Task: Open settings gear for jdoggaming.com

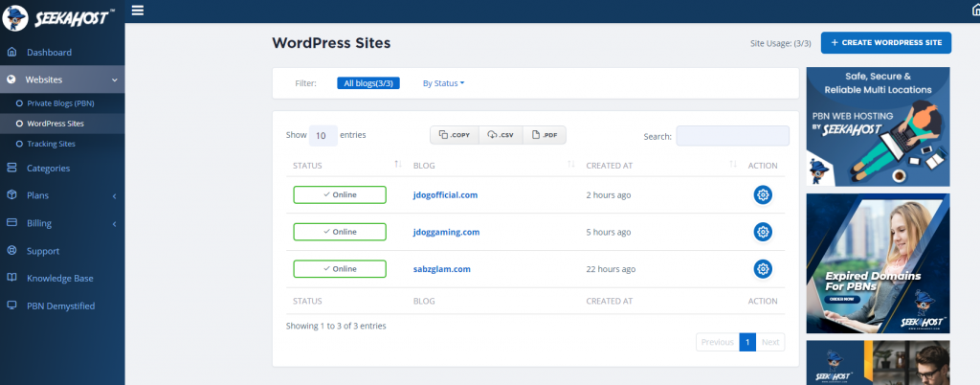Action: [x=763, y=232]
